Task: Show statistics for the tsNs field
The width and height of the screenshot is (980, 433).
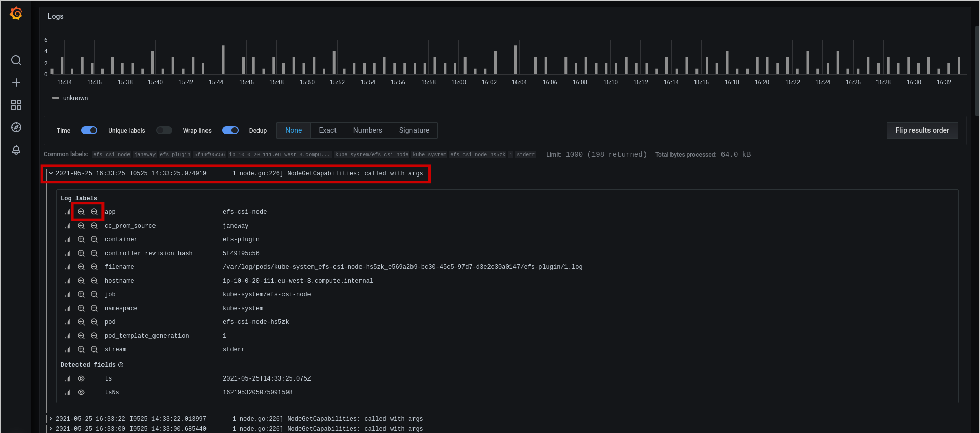Action: pos(68,392)
